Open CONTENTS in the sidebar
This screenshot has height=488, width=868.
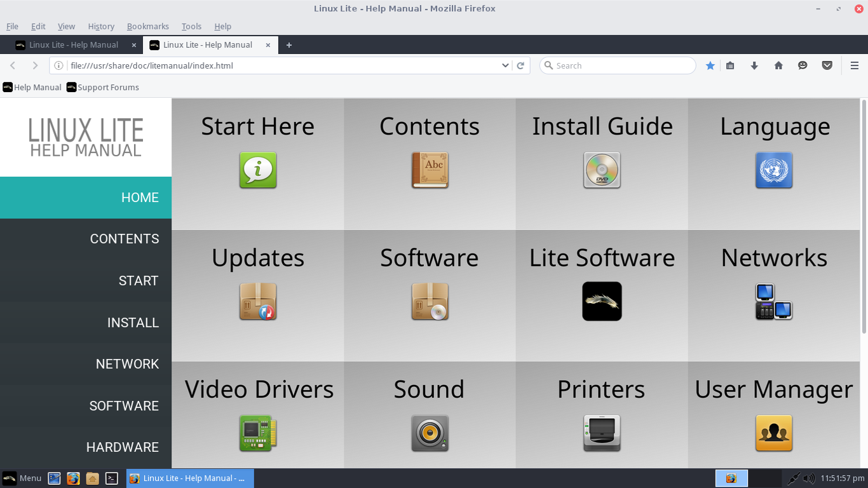click(86, 239)
